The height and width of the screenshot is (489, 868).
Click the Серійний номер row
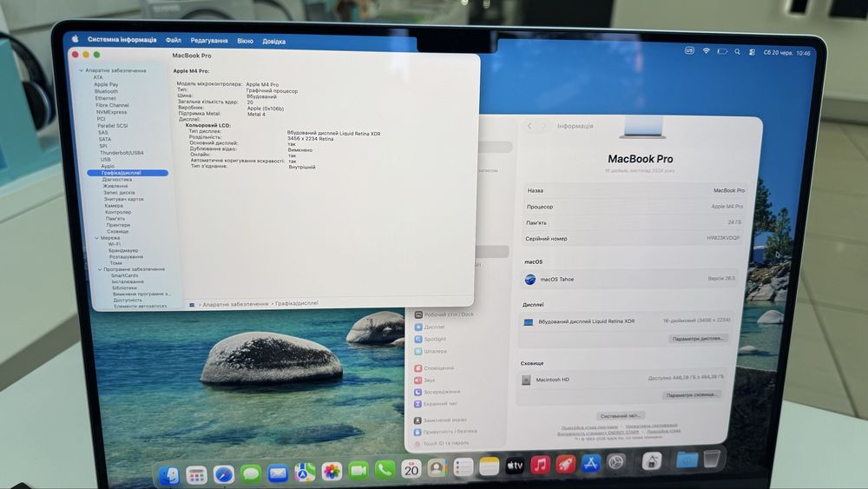pyautogui.click(x=632, y=239)
